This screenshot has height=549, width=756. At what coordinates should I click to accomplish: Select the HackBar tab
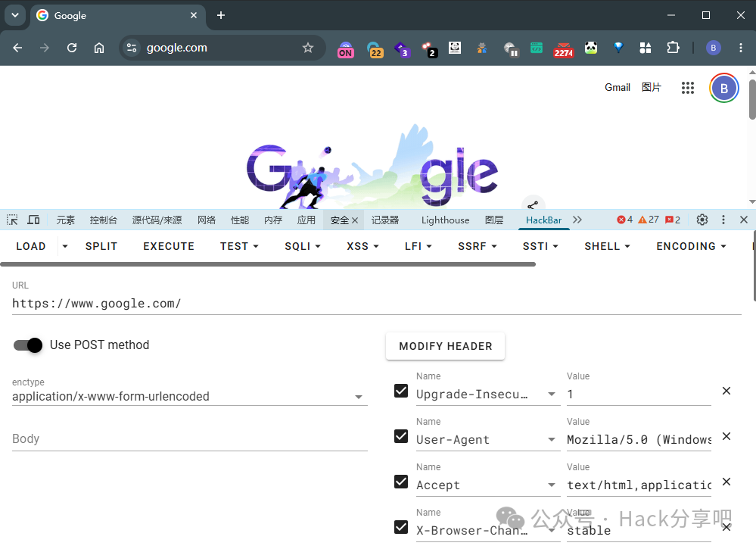coord(543,220)
